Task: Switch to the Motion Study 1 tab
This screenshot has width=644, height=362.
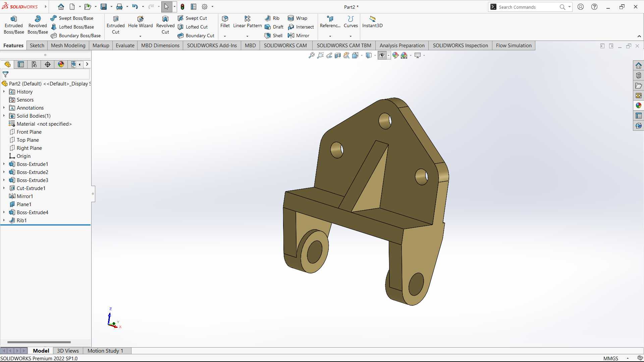Action: point(105,351)
